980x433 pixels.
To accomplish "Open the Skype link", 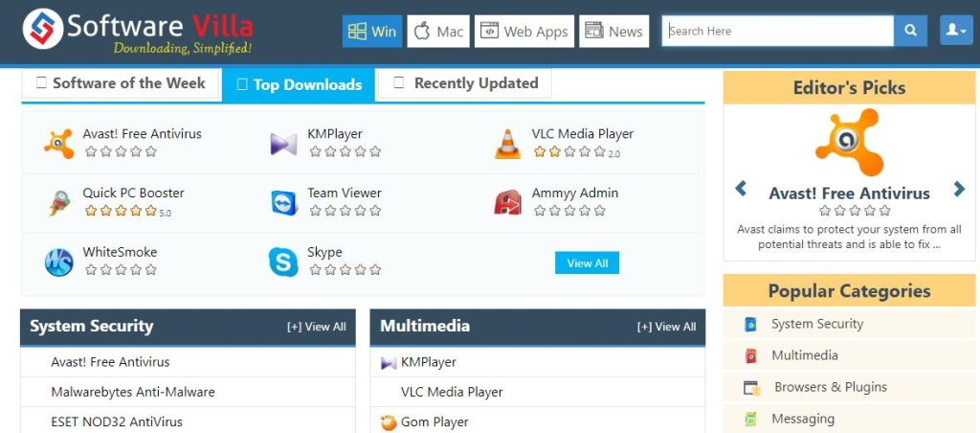I will coord(324,253).
